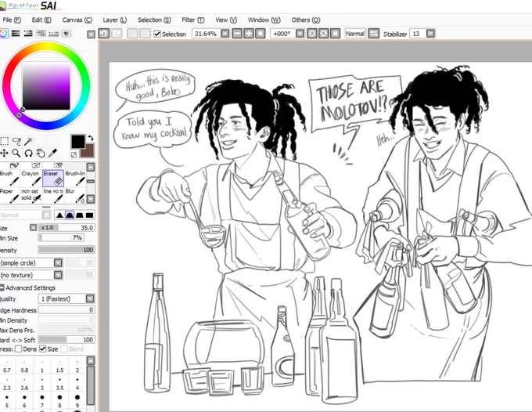Select the sharpest brush edge shape
Image resolution: width=532 pixels, height=412 pixels.
point(59,215)
